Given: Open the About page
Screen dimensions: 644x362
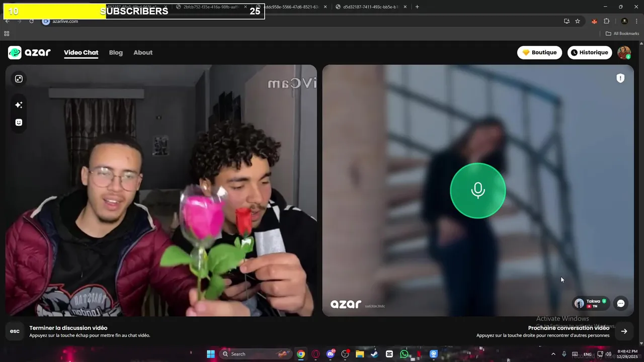Looking at the screenshot, I should 143,52.
